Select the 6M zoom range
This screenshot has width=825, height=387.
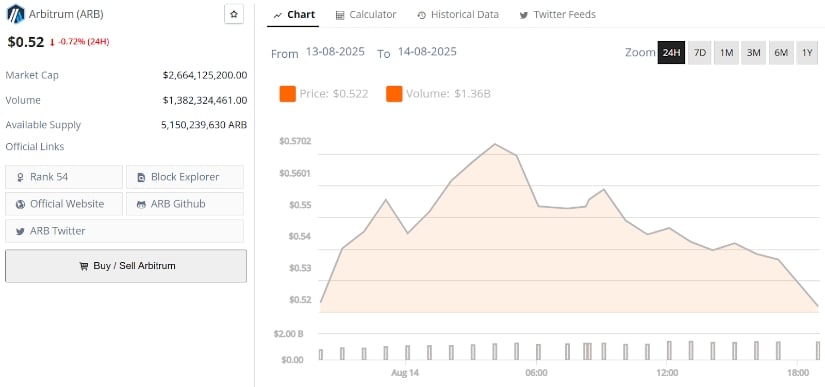click(x=781, y=53)
